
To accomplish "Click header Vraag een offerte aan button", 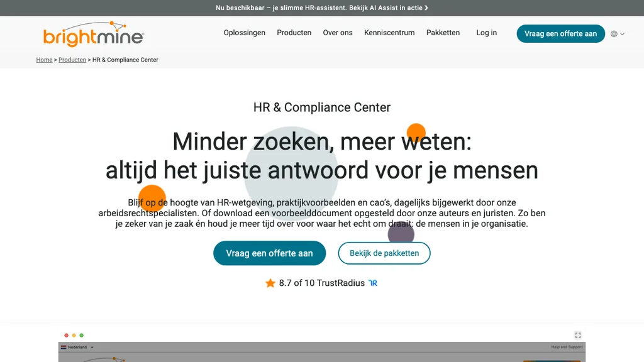I will click(x=560, y=34).
